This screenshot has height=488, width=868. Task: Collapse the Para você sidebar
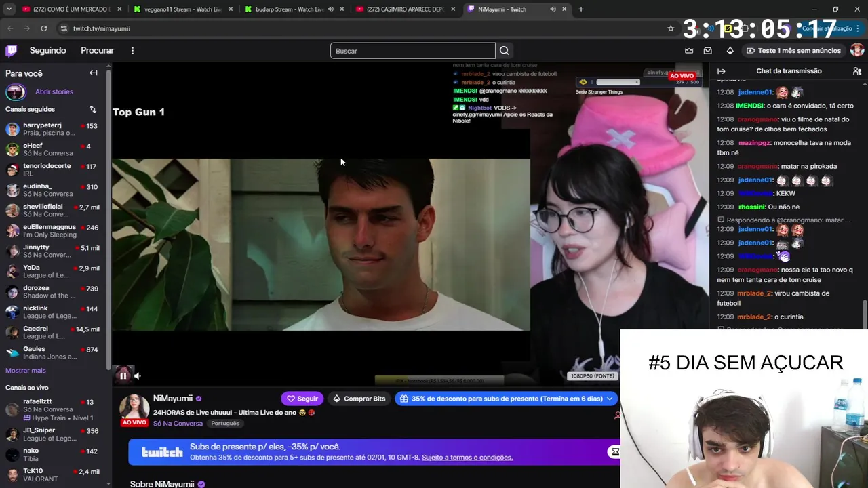pos(94,73)
